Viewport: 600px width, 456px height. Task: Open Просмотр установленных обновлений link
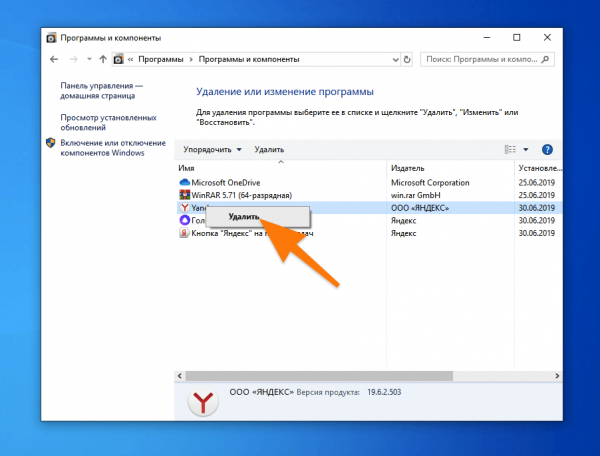pos(108,122)
